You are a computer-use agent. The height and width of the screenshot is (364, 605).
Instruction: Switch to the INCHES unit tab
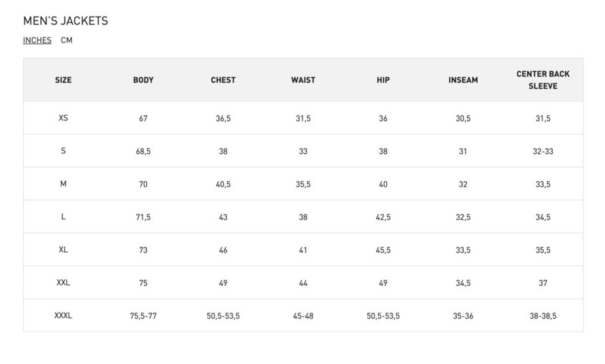pyautogui.click(x=37, y=40)
